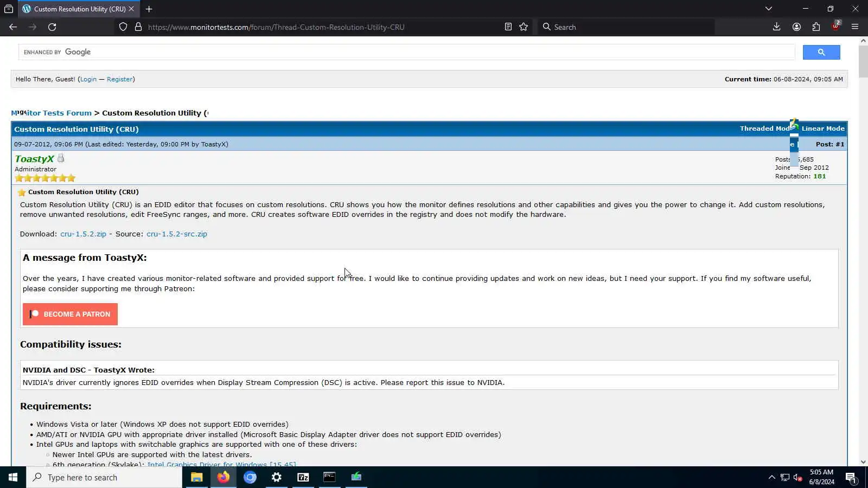Open the tracking protection shield icon
This screenshot has width=868, height=488.
pyautogui.click(x=123, y=27)
